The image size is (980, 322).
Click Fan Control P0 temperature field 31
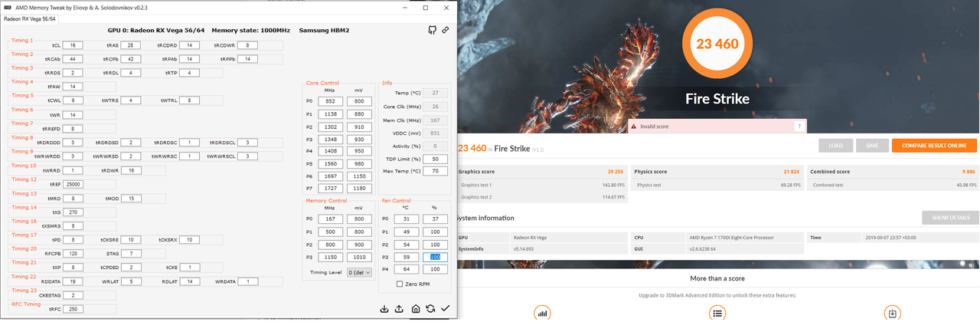[406, 219]
